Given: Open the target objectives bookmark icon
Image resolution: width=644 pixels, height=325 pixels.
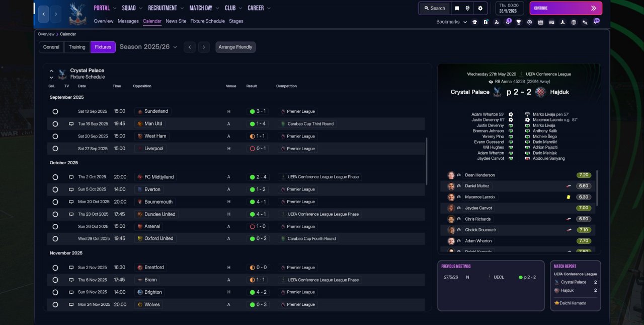Looking at the screenshot, I should coord(529,22).
